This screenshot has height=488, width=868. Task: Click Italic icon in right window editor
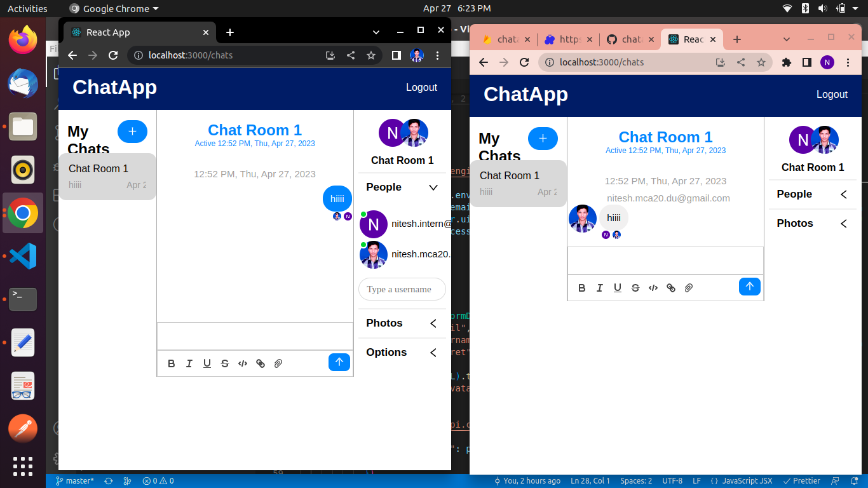pos(599,288)
